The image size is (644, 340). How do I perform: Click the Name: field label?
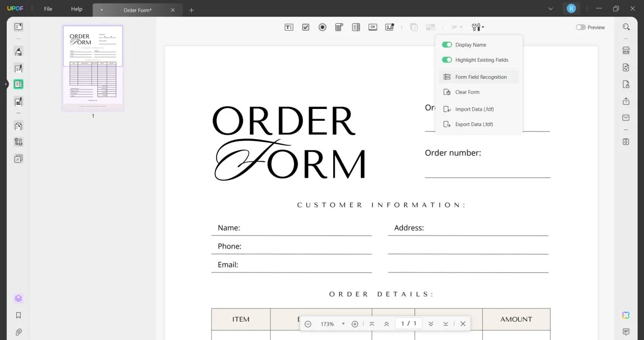coord(229,228)
